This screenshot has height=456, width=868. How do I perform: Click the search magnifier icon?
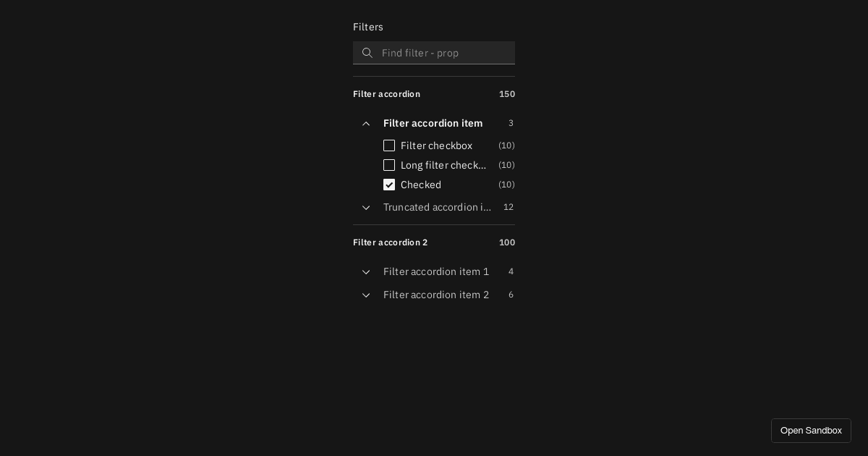point(367,53)
